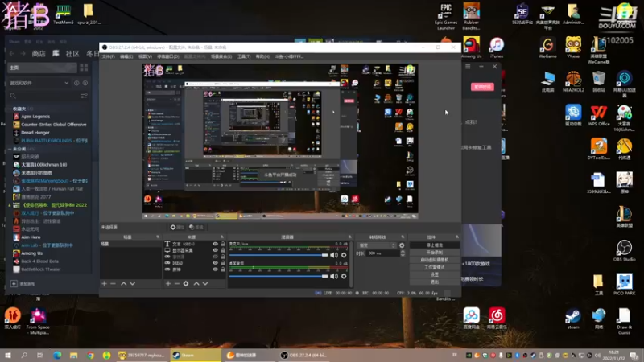644x362 pixels.
Task: Open the File menu in OBS
Action: (108, 56)
